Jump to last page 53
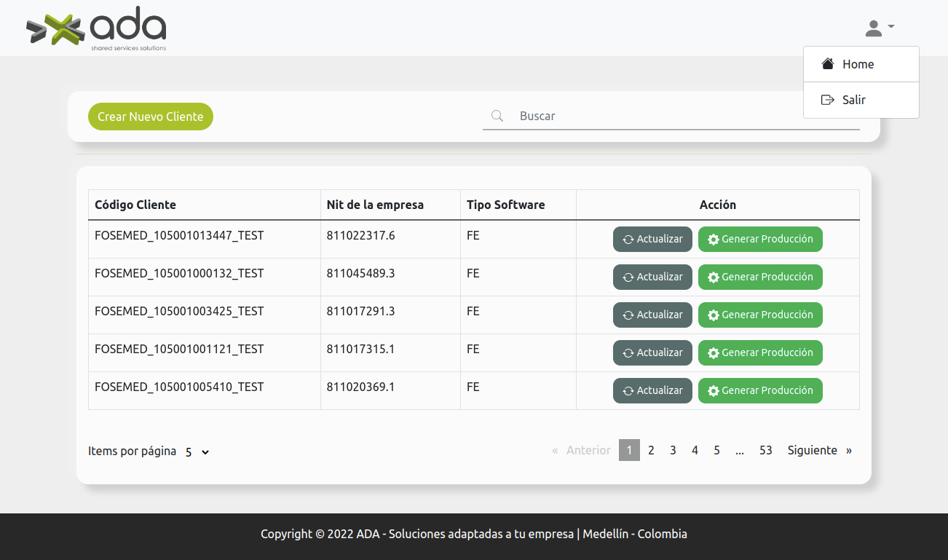 click(x=765, y=450)
